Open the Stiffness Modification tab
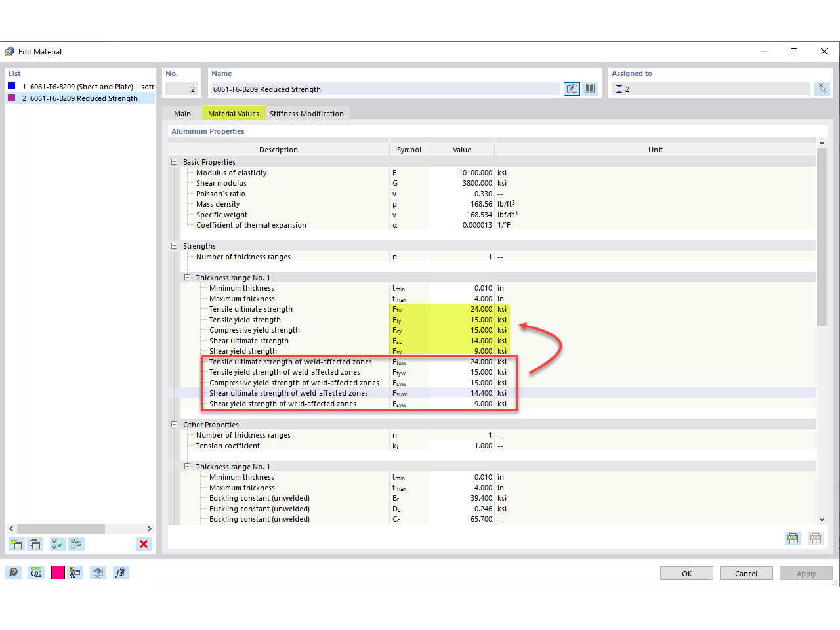 (306, 114)
